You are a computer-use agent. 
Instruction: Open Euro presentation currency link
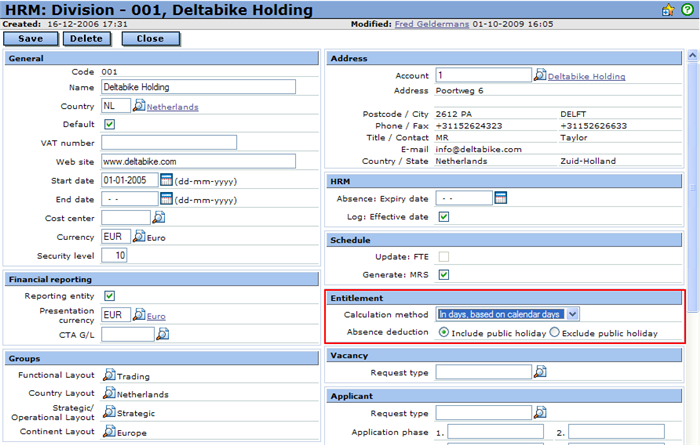click(156, 316)
